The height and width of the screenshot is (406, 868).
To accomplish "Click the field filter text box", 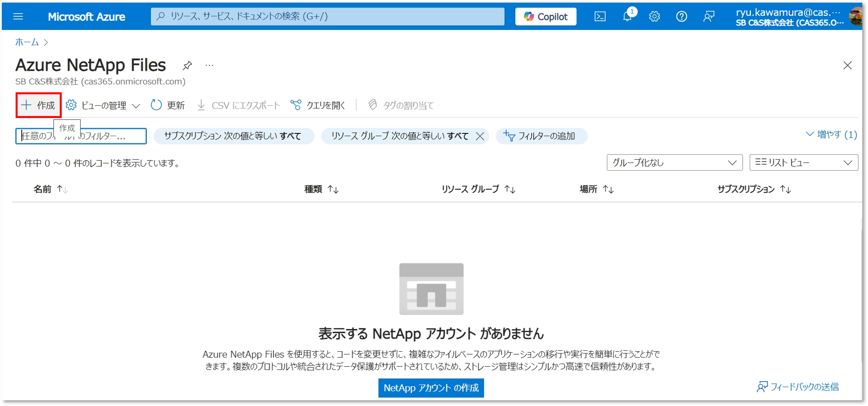I will pyautogui.click(x=81, y=136).
